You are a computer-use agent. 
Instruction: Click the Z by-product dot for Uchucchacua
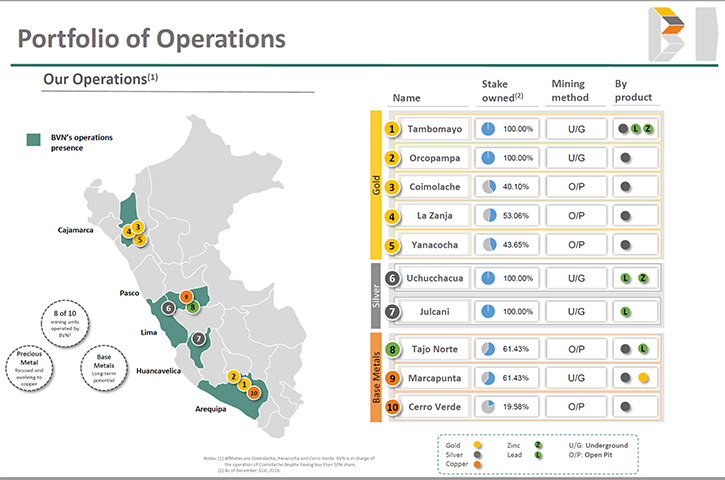click(643, 278)
